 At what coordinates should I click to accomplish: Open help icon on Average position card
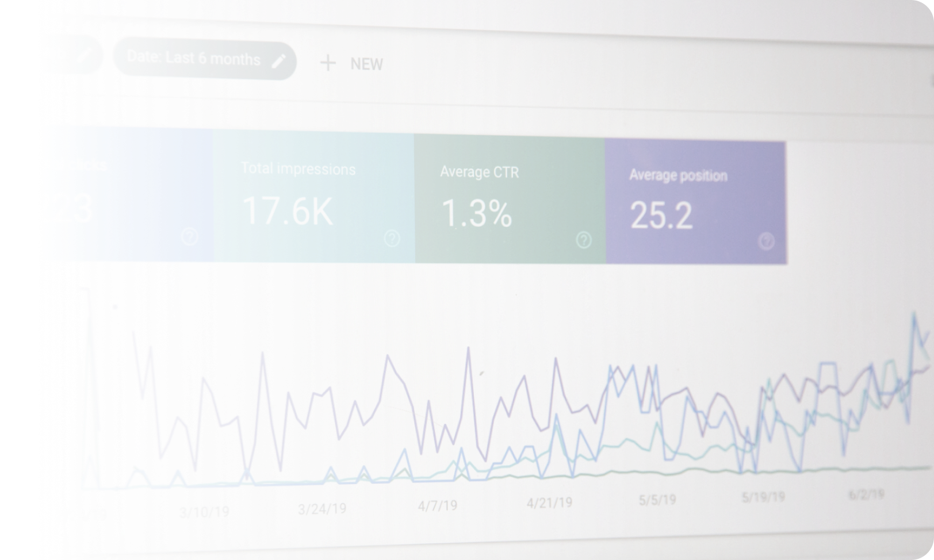(x=766, y=241)
